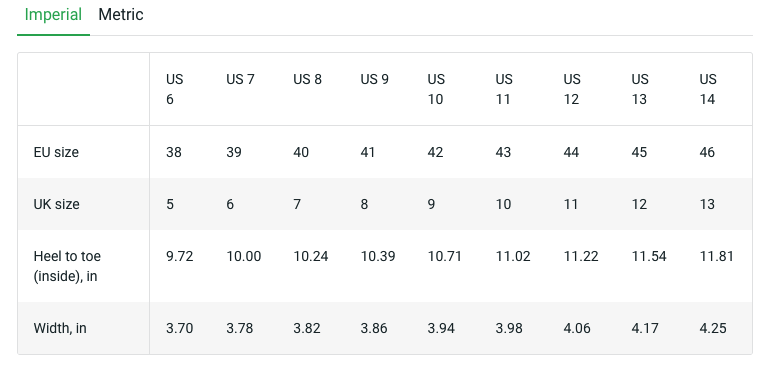Screen dimensions: 774x368
Task: Click width value 3.94
Action: pos(441,328)
